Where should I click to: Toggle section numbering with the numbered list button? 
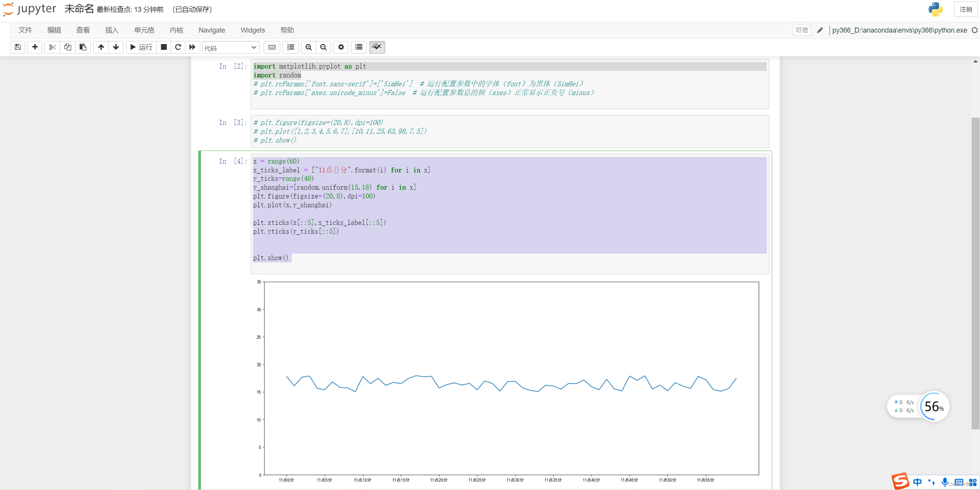(291, 47)
